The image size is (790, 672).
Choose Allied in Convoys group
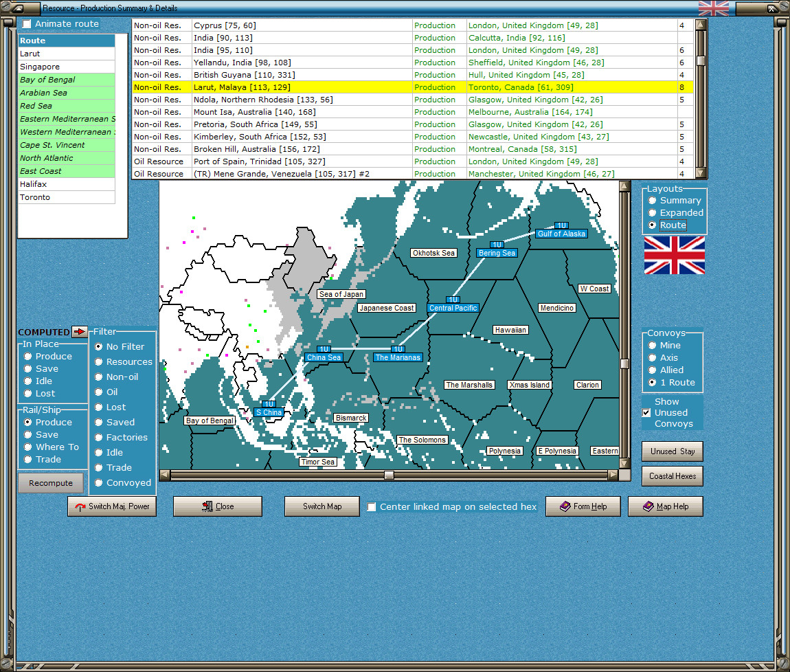[652, 370]
